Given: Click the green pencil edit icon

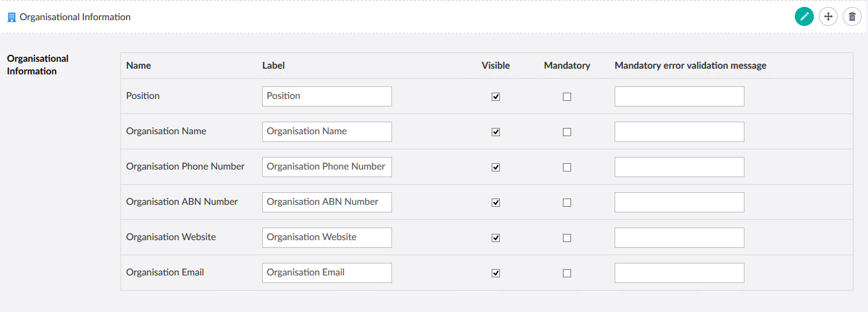Looking at the screenshot, I should (804, 17).
